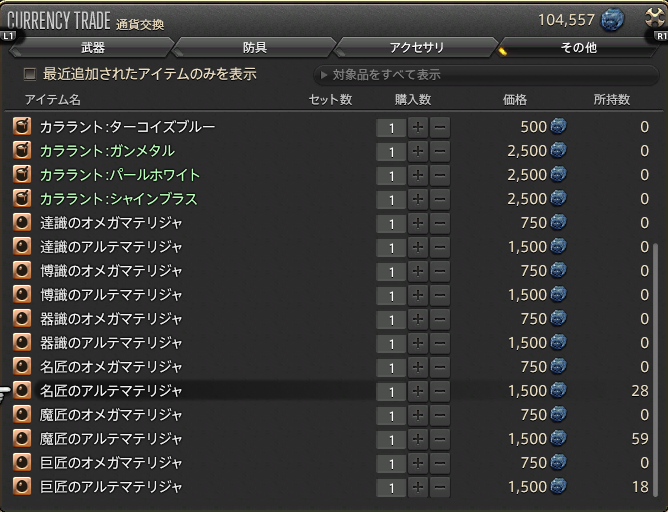This screenshot has height=512, width=668.
Task: Click the 名匠のアルテマテリジャ materia icon
Action: pos(21,391)
